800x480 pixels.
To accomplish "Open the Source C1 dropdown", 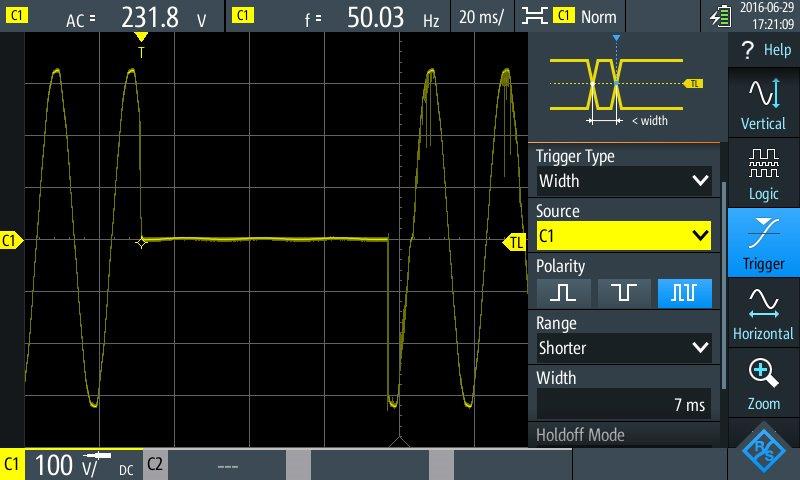I will tap(624, 236).
